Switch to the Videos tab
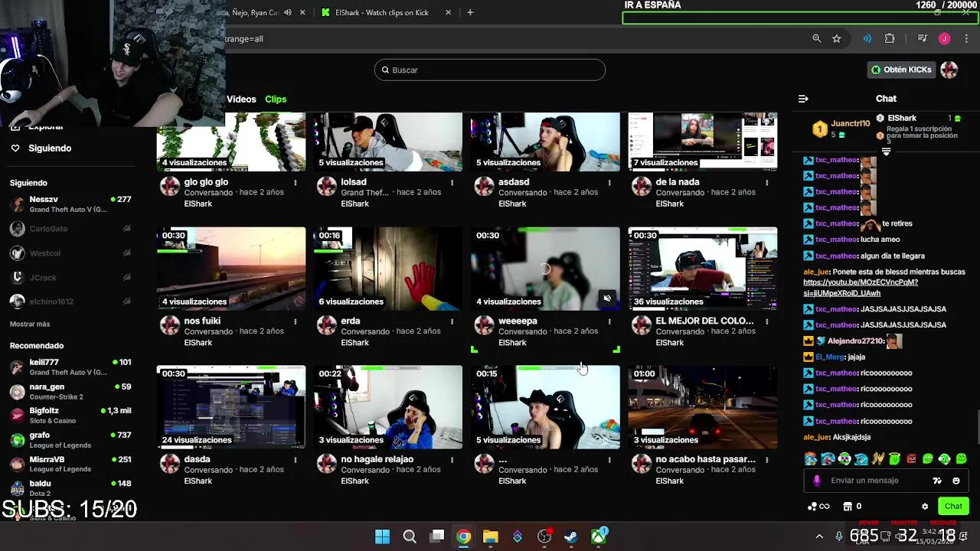The image size is (980, 551). [241, 99]
